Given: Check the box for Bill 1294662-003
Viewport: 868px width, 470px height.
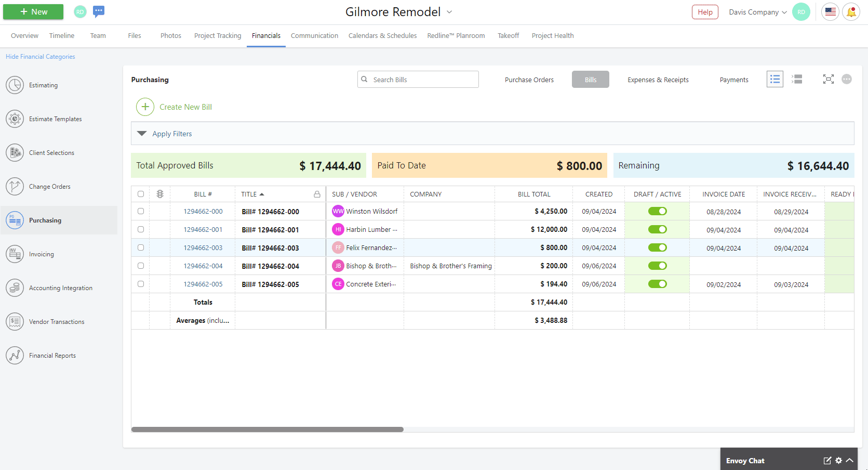Looking at the screenshot, I should [x=141, y=247].
